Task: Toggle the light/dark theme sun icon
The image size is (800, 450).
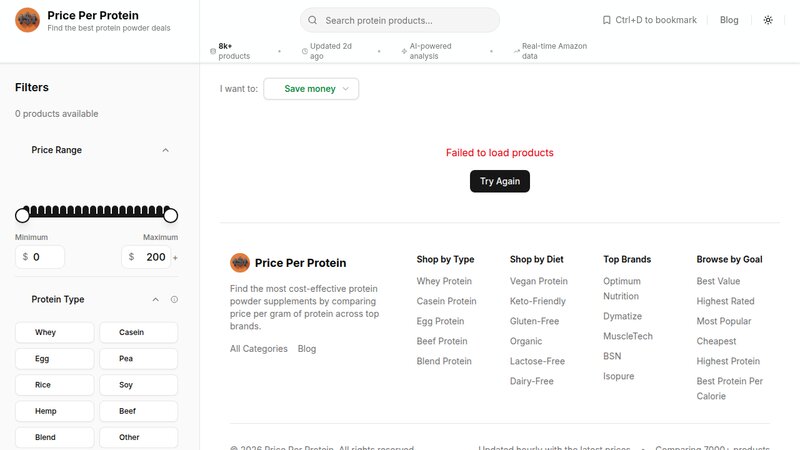Action: (x=768, y=20)
